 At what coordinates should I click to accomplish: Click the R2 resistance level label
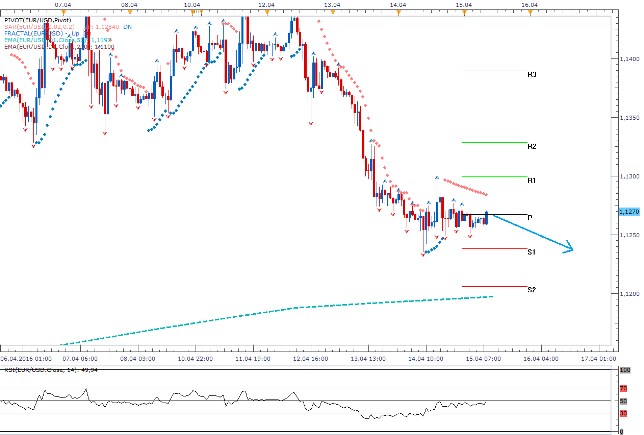pyautogui.click(x=532, y=146)
